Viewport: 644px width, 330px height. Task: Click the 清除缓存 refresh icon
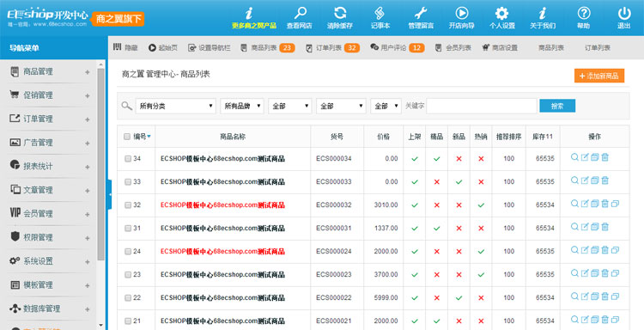340,13
